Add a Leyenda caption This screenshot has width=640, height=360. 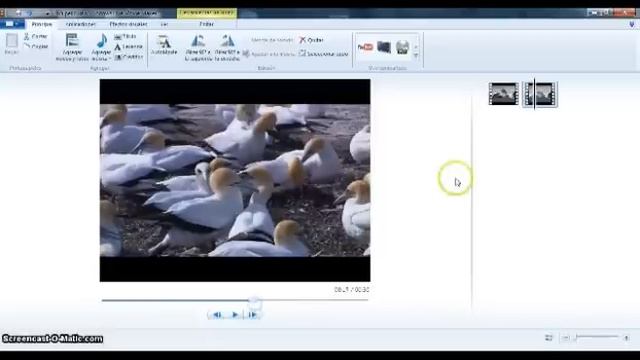[x=128, y=47]
